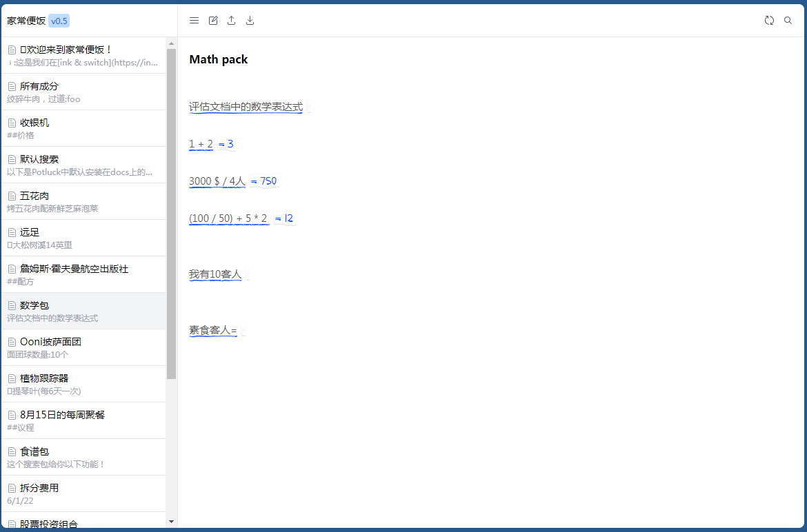This screenshot has width=807, height=532.
Task: Click the scrollbar down arrow in sidebar
Action: click(172, 522)
